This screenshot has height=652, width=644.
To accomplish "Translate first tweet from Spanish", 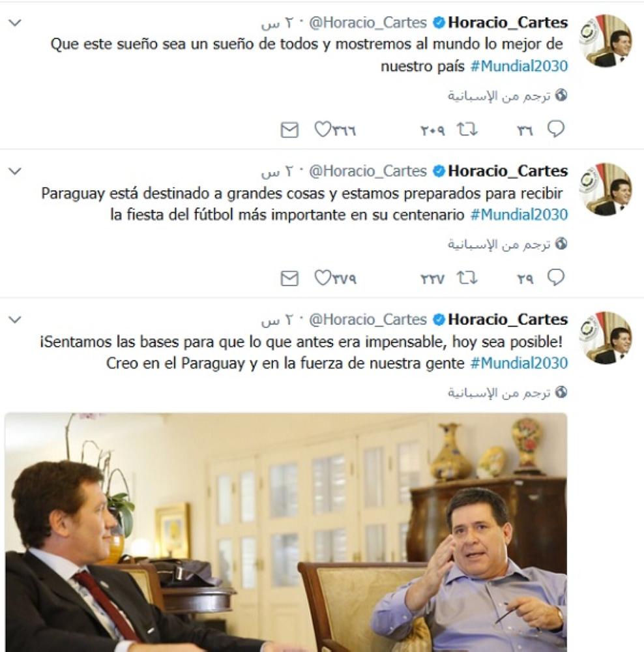I will pyautogui.click(x=499, y=96).
